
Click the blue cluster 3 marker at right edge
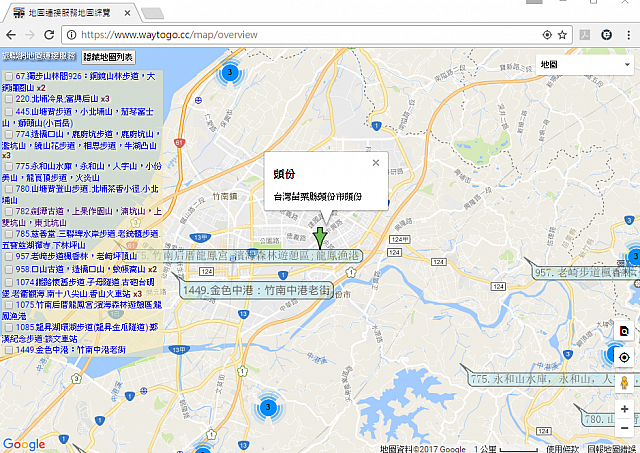click(634, 257)
